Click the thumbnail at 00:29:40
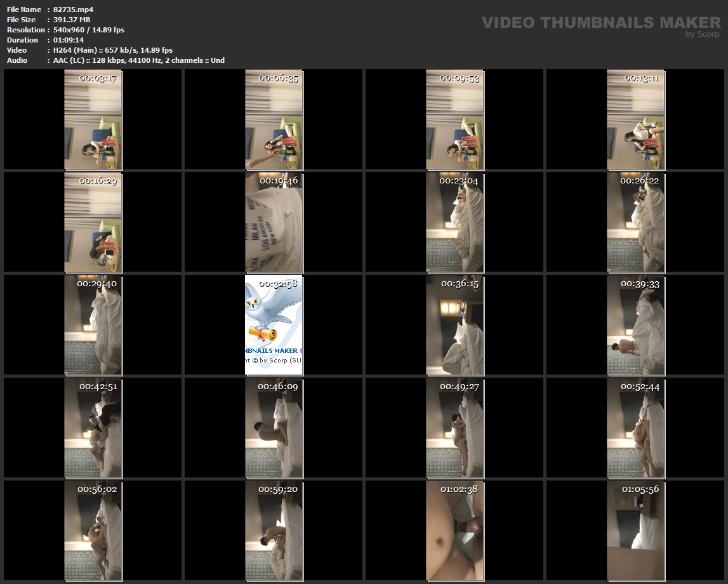Screen dimensions: 728x584 point(93,325)
